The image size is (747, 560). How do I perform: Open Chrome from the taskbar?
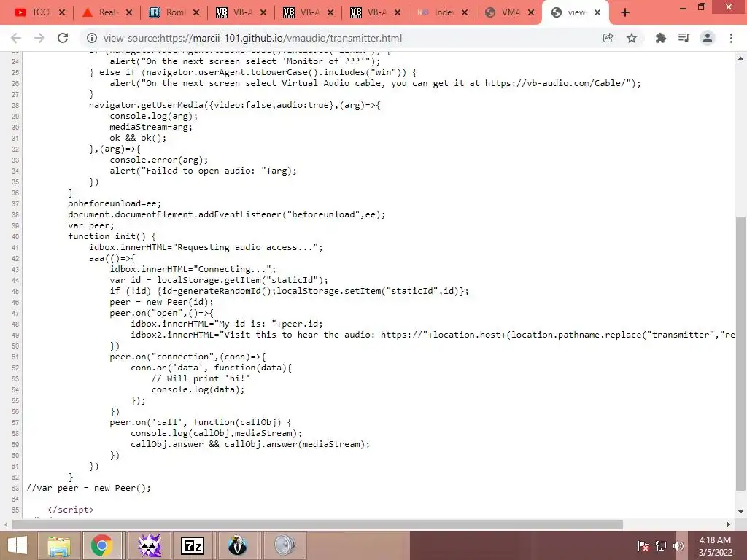click(x=102, y=545)
